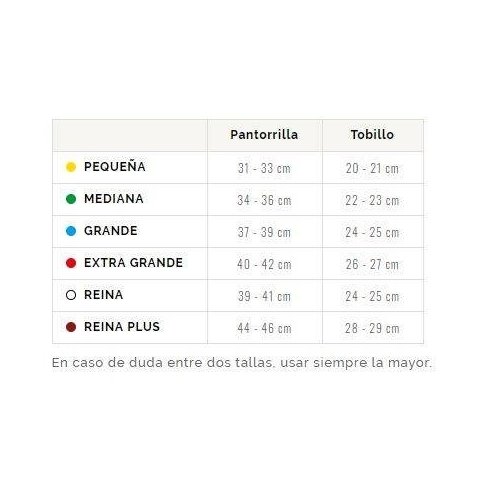The image size is (492, 492).
Task: Click the 34 - 36 cm calf cell
Action: pos(265,200)
